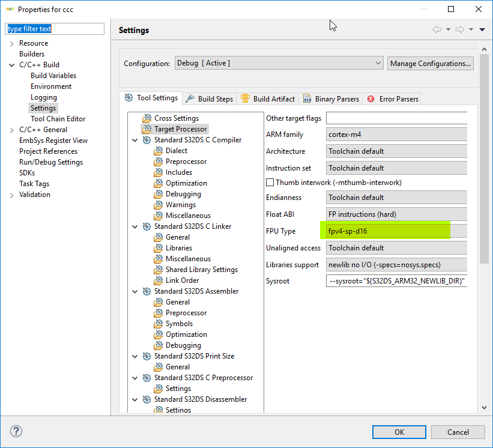Open back history dropdown arrow

click(449, 29)
